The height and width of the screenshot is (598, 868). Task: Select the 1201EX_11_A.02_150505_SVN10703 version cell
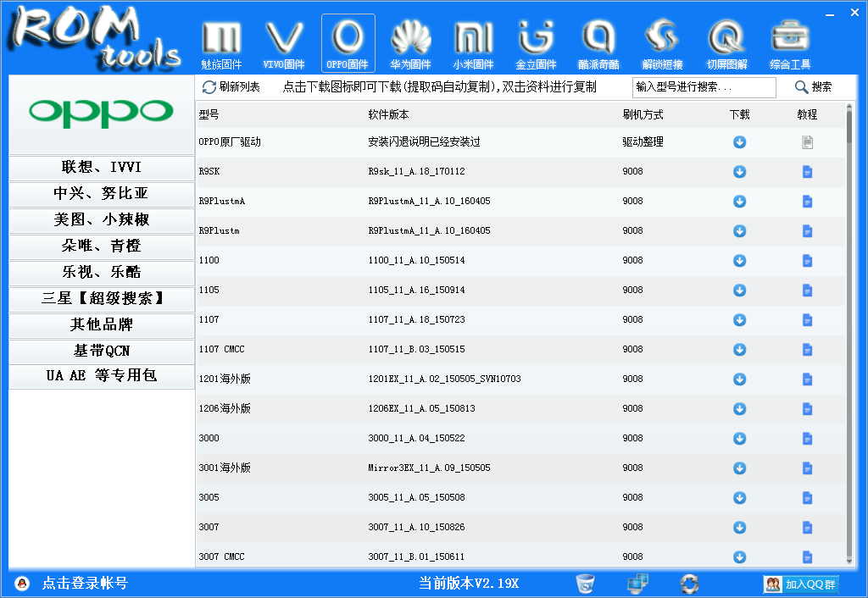click(x=444, y=379)
